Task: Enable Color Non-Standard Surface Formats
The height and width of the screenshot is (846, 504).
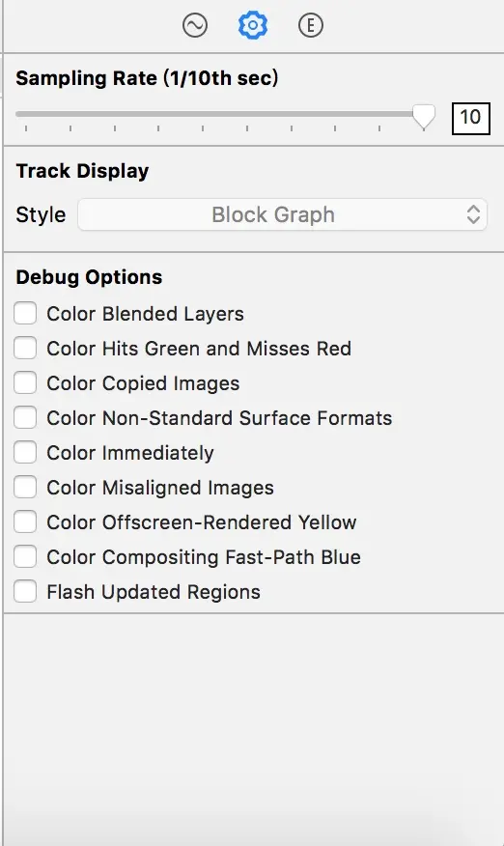Action: (x=25, y=417)
